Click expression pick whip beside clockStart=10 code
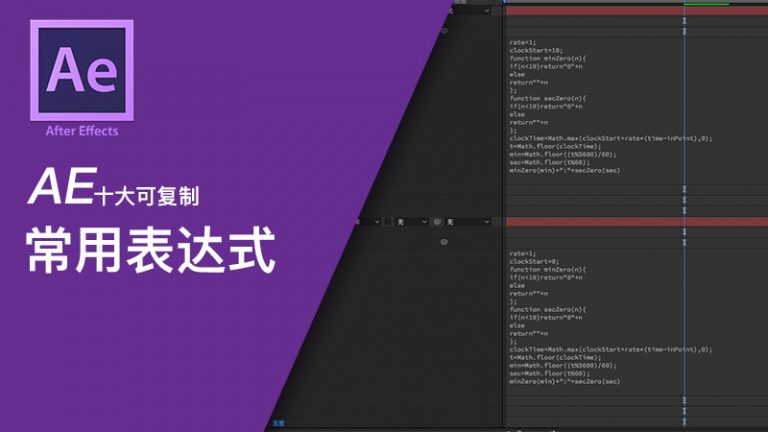This screenshot has width=768, height=432. [x=444, y=31]
